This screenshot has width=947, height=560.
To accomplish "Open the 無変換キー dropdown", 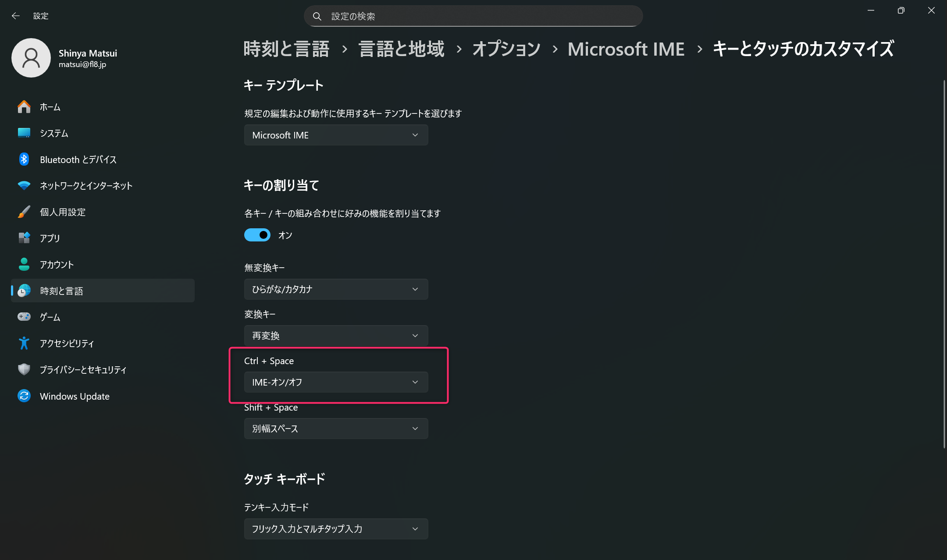I will pos(336,289).
